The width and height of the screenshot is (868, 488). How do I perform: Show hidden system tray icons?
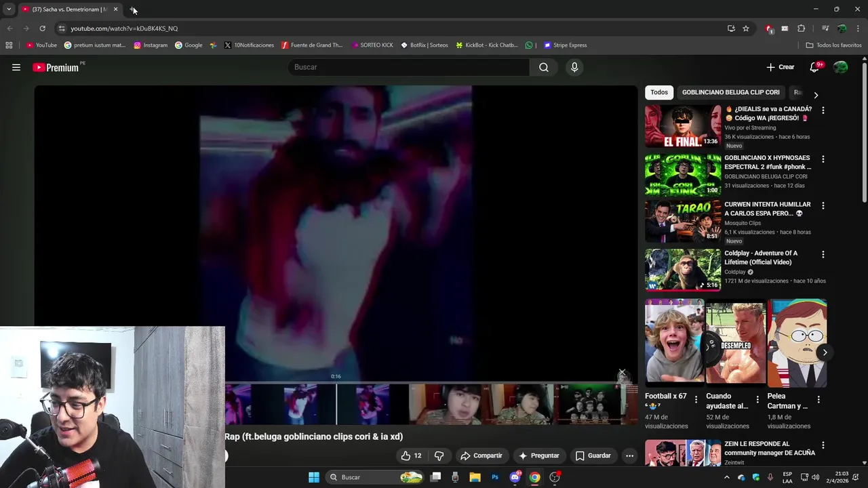coord(727,477)
